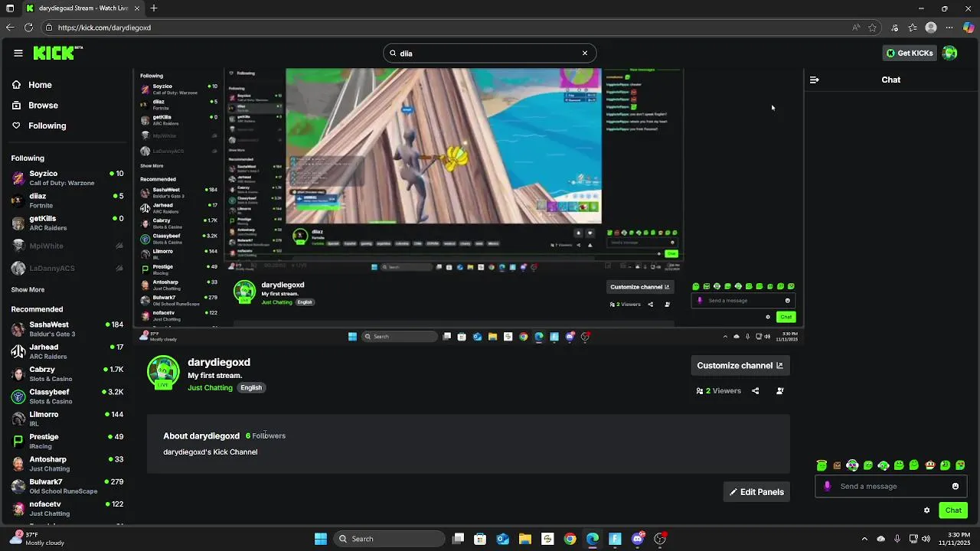Open SashaWest's Baldur's Gate 3 channel in sidebar
Viewport: 980px width, 551px height.
pyautogui.click(x=67, y=329)
